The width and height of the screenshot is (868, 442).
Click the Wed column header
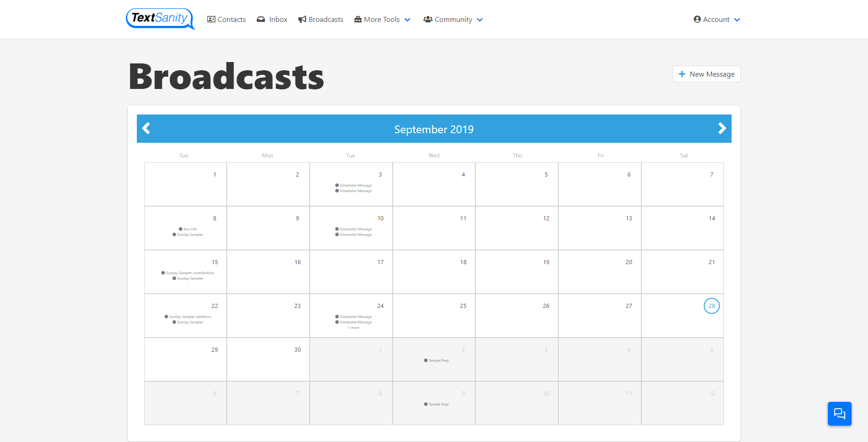pyautogui.click(x=434, y=156)
